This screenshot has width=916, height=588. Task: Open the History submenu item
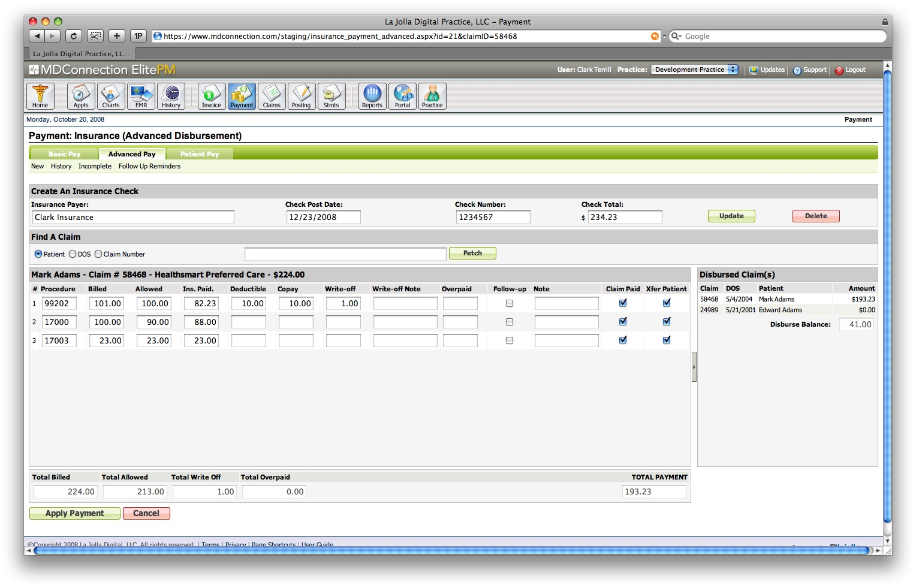click(61, 166)
